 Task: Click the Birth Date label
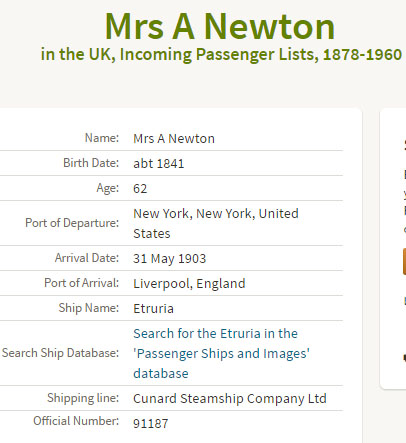(91, 163)
